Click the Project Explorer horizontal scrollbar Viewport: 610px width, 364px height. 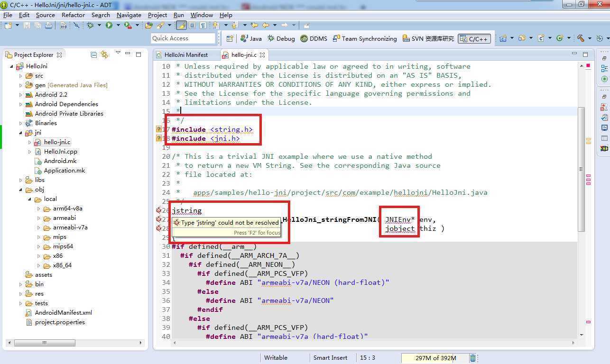45,343
